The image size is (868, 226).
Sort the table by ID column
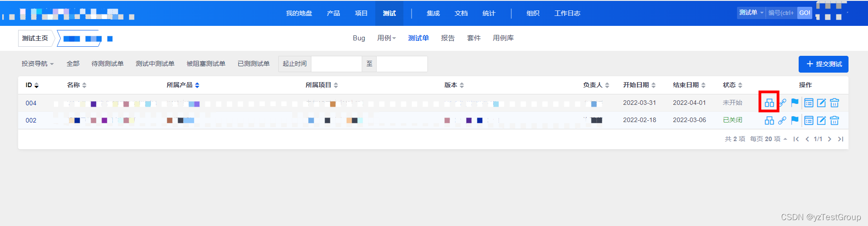(32, 85)
